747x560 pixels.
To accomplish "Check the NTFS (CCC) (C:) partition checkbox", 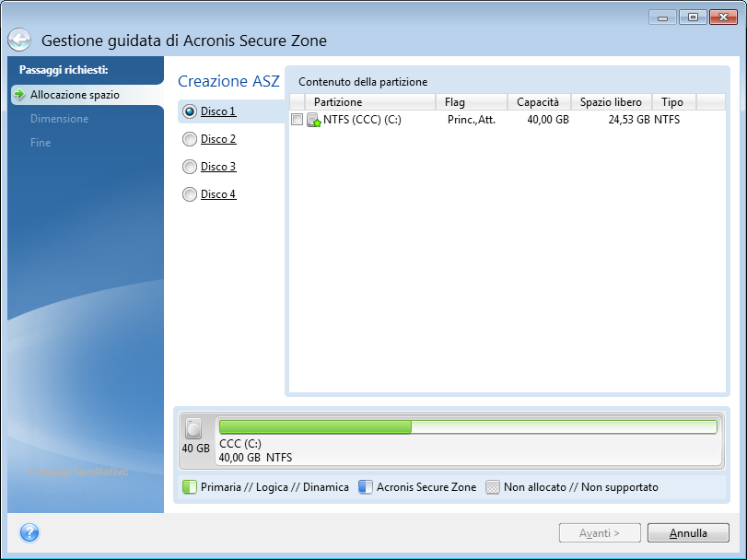I will [x=297, y=120].
